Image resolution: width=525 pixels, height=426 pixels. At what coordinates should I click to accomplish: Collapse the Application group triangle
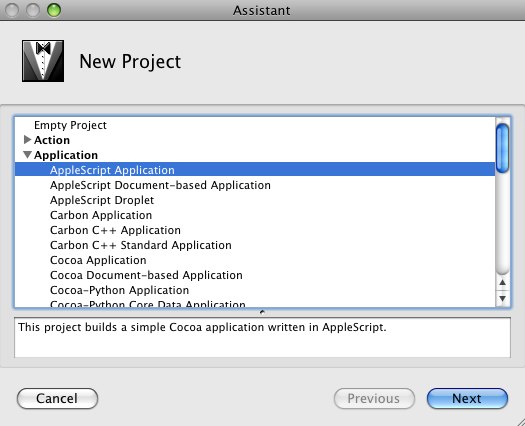(x=27, y=155)
